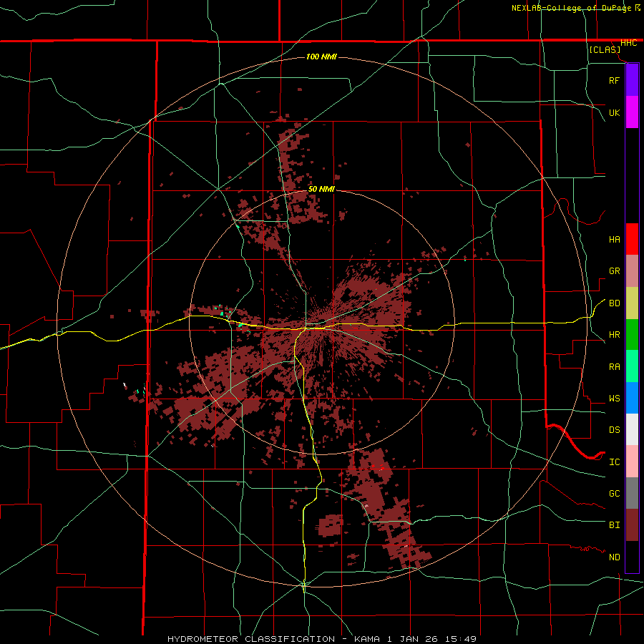Click the GR legend label
This screenshot has height=644, width=644.
pos(614,271)
